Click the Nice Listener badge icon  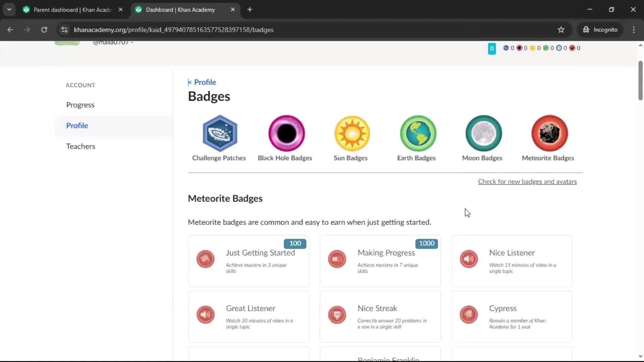(x=469, y=259)
